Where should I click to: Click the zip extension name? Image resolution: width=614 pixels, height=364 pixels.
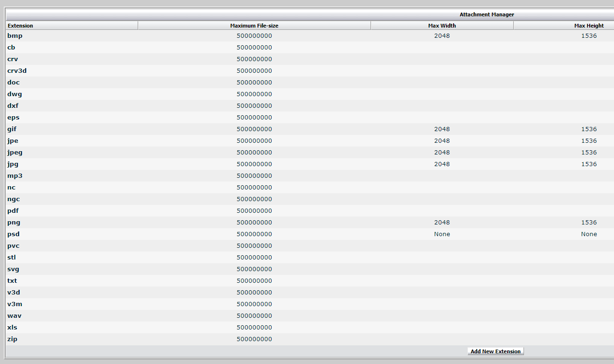click(13, 339)
